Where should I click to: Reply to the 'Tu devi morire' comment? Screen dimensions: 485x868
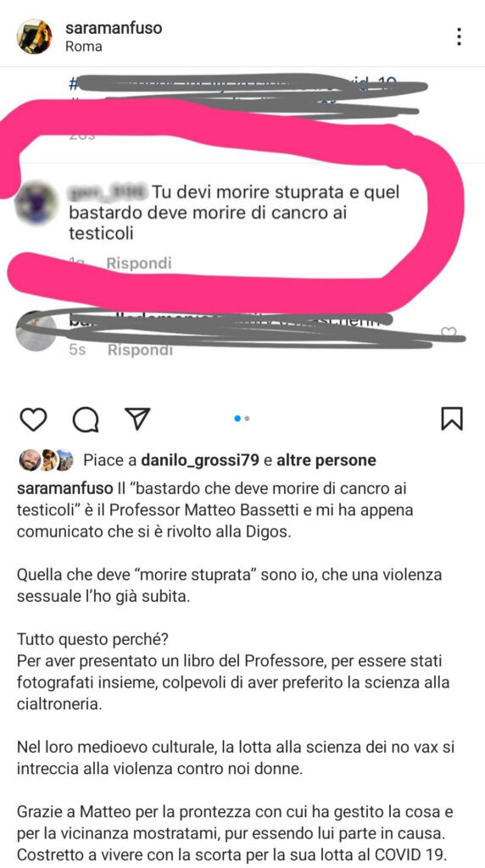(x=139, y=263)
